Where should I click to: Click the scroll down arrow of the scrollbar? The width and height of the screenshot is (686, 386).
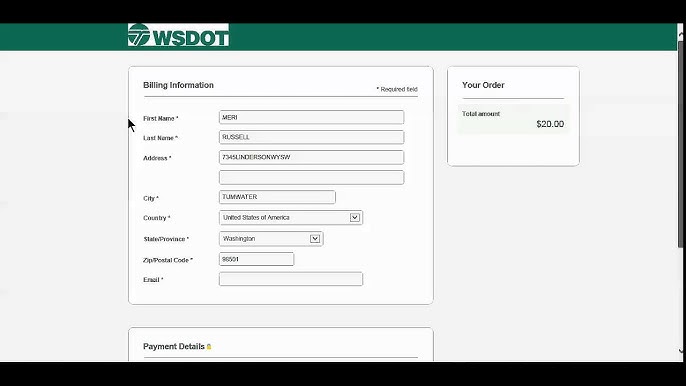click(x=681, y=351)
